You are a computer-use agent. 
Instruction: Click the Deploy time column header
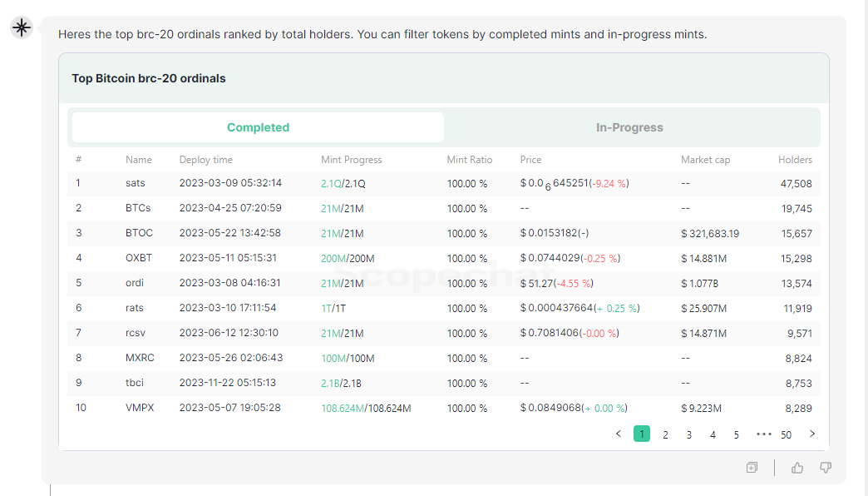tap(206, 160)
